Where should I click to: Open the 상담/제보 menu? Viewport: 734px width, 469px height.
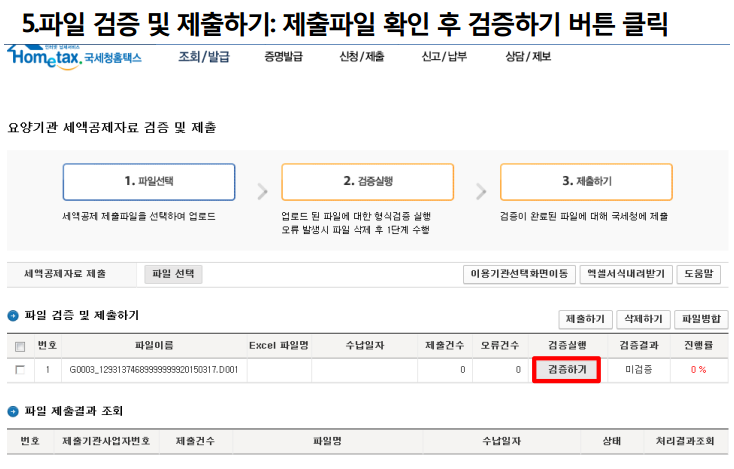tap(527, 57)
